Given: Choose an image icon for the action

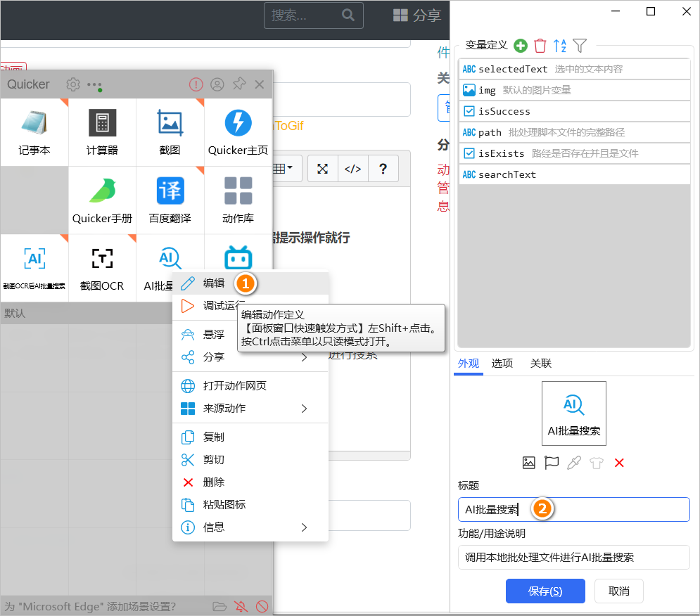Looking at the screenshot, I should coord(528,463).
